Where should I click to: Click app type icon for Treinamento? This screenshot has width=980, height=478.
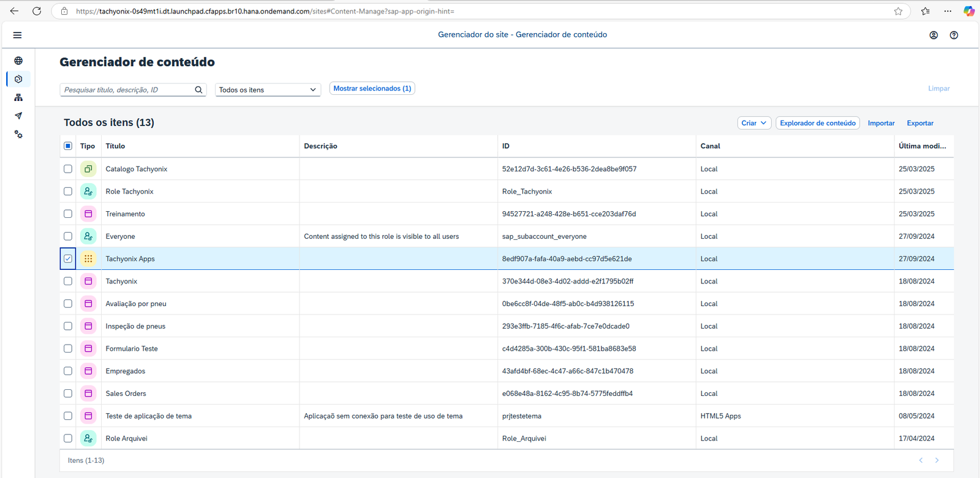coord(88,214)
